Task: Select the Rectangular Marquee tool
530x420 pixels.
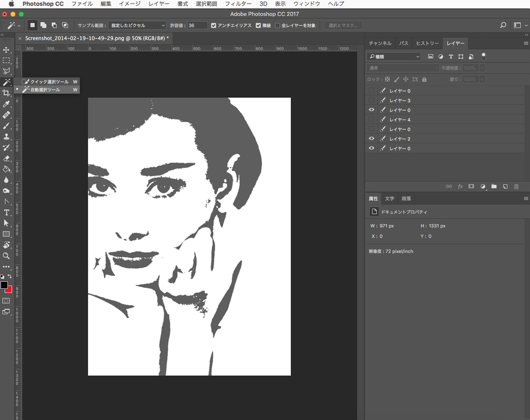Action: 6,61
